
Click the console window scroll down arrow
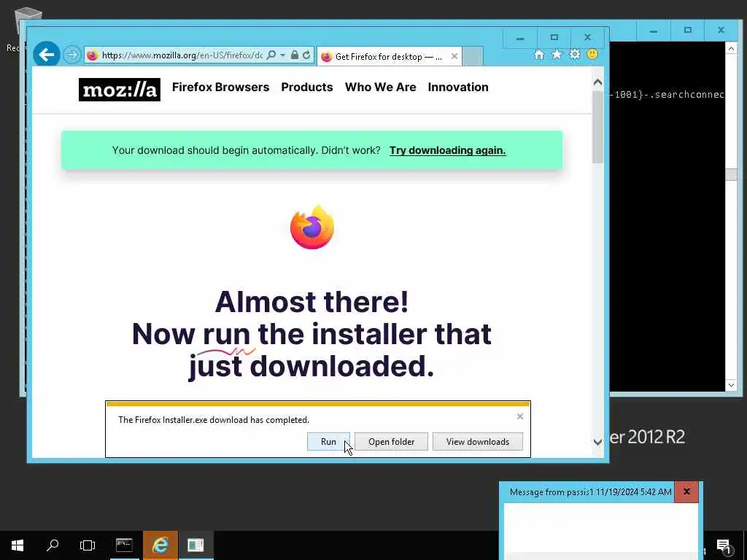[731, 385]
